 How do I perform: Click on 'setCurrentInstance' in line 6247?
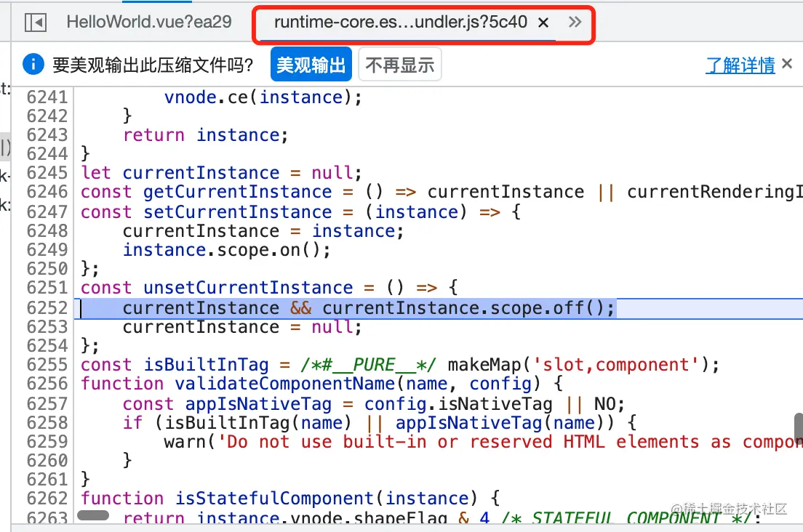tap(238, 212)
